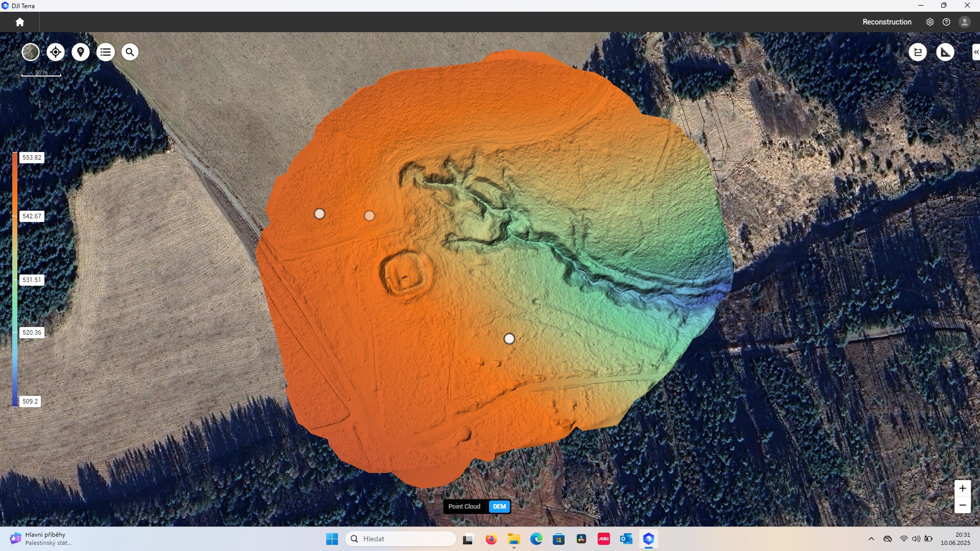The height and width of the screenshot is (551, 980).
Task: Show hidden system tray icons
Action: click(871, 539)
